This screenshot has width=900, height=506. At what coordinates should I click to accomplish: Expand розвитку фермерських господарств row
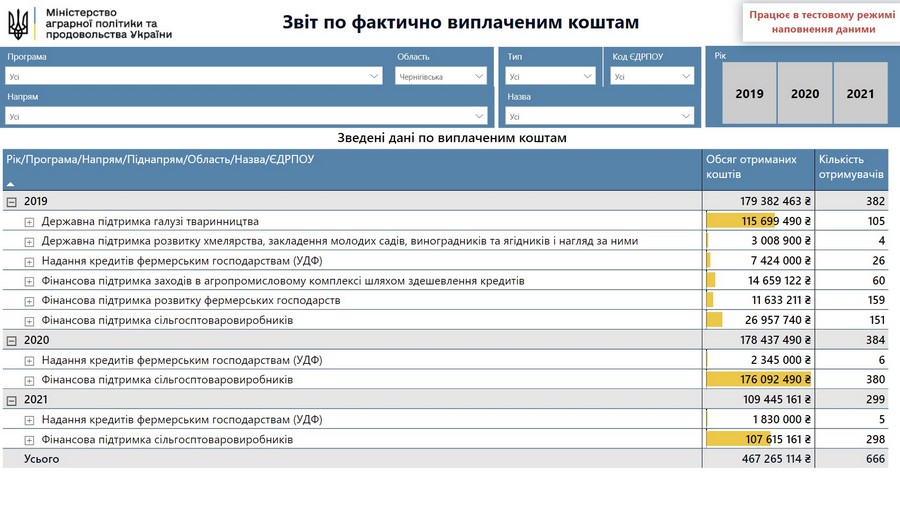click(29, 301)
